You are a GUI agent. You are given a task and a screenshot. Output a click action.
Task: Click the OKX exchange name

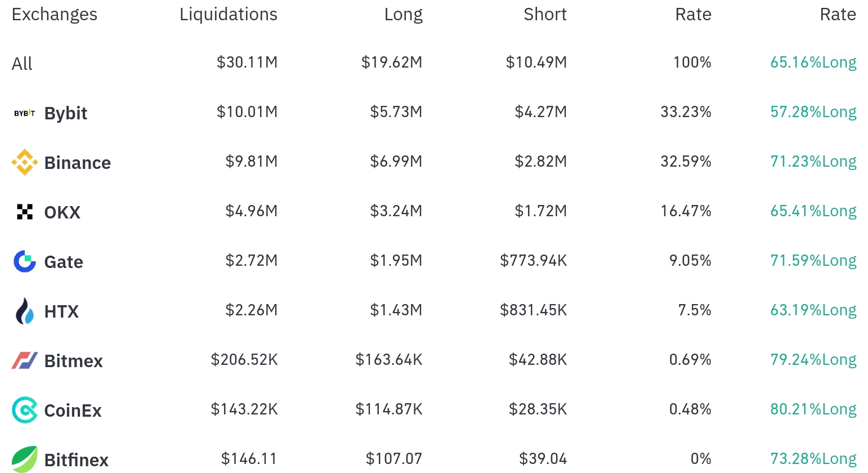pos(62,212)
